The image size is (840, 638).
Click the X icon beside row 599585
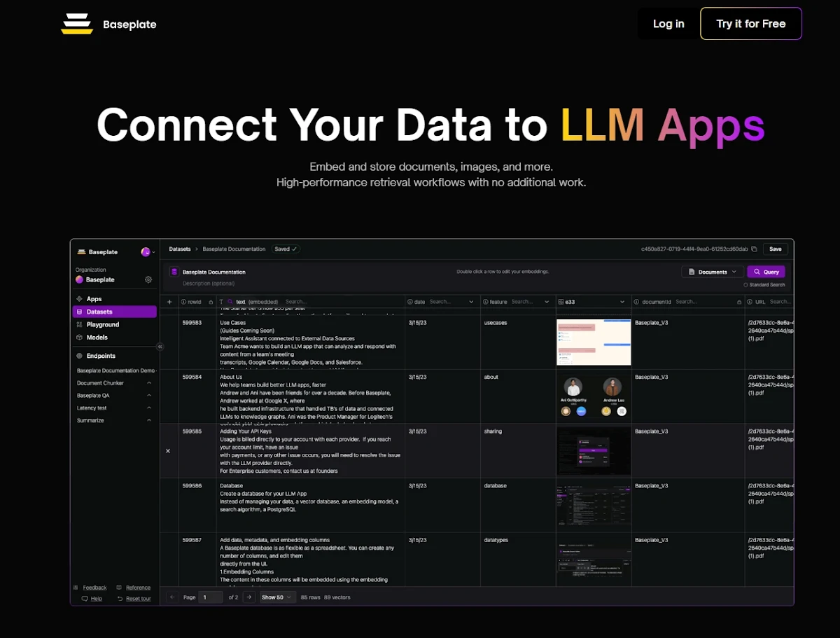pos(168,451)
